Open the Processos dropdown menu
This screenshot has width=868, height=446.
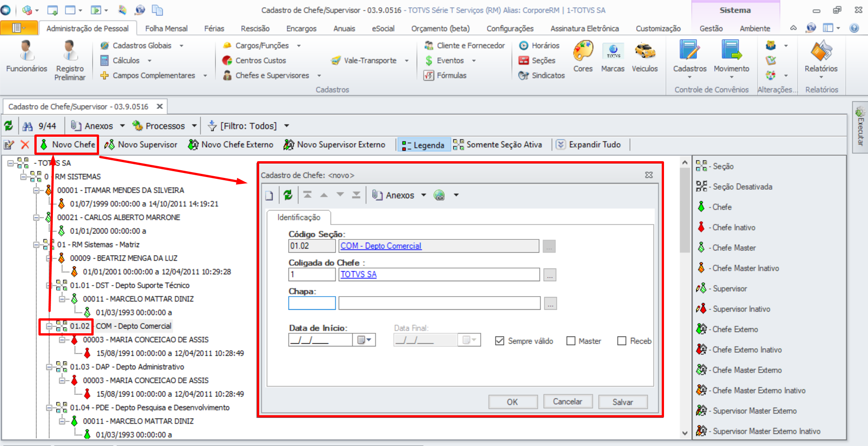pyautogui.click(x=194, y=125)
